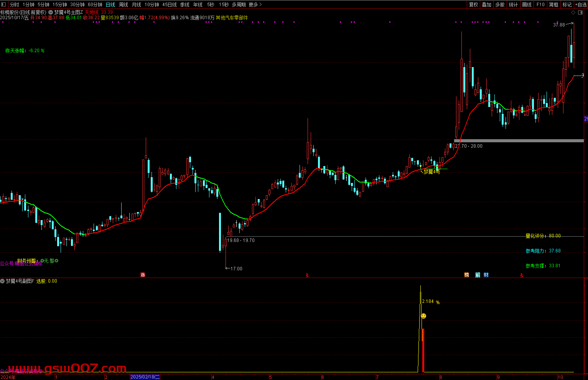The image size is (588, 380).
Task: Click the 榜 event marker icon
Action: coord(467,275)
